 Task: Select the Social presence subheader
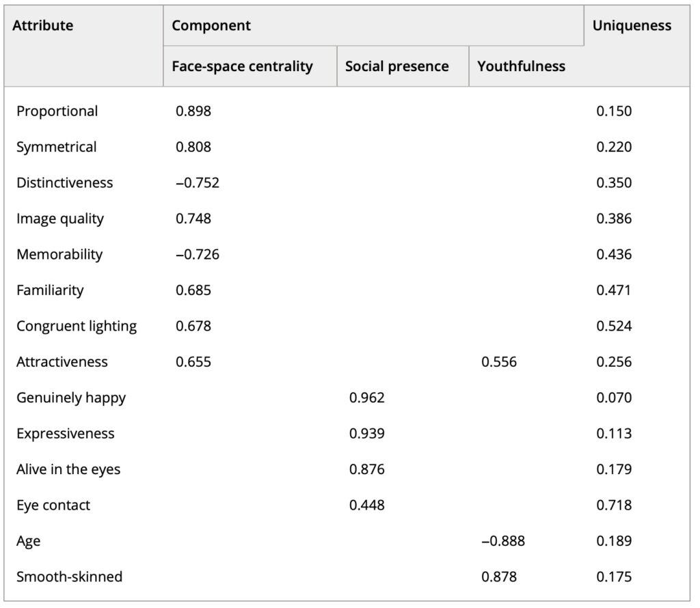pos(396,66)
